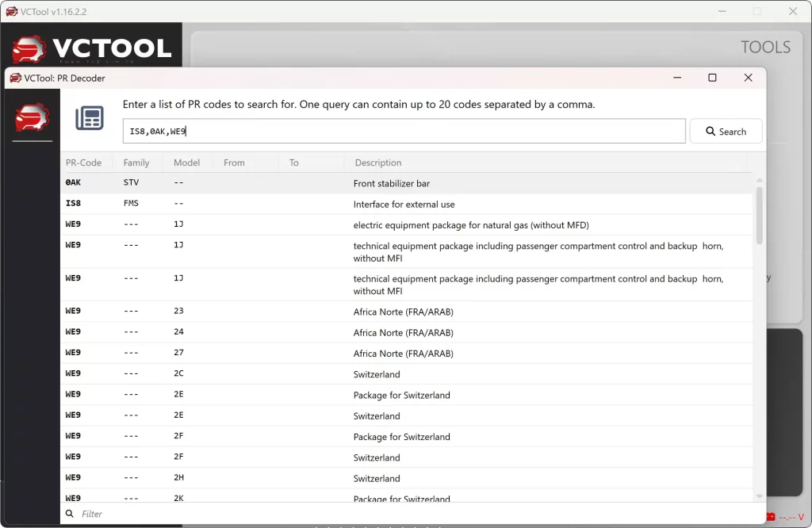Image resolution: width=812 pixels, height=528 pixels.
Task: Click the VCTool logo in the main window
Action: (91, 49)
